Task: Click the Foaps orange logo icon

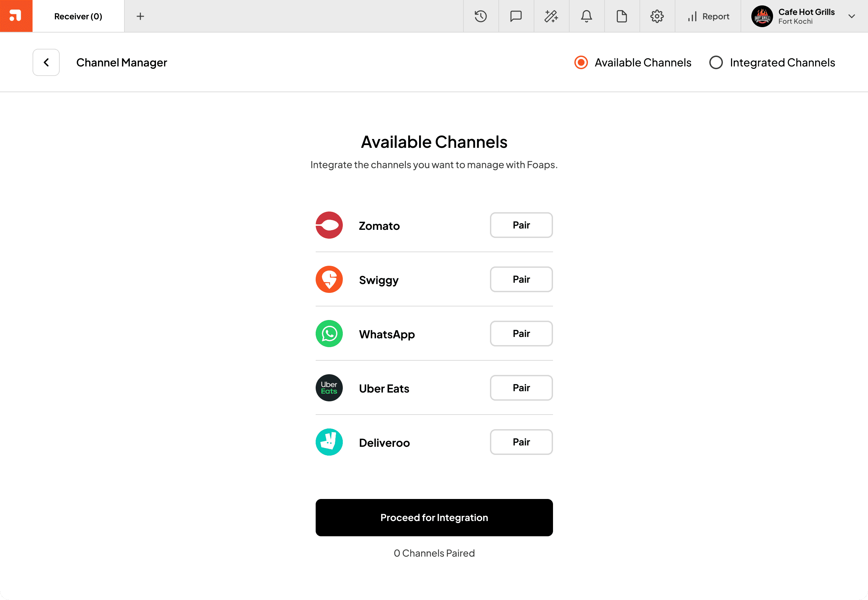Action: click(16, 16)
